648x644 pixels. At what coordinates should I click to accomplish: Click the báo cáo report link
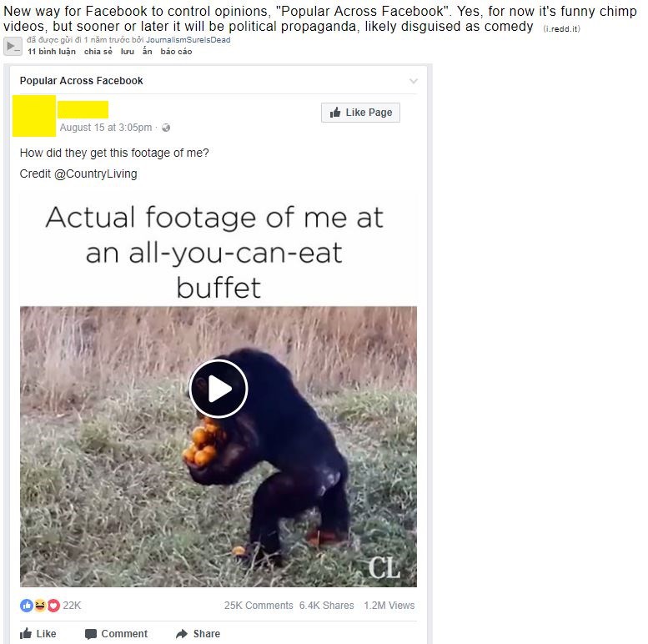pos(177,52)
